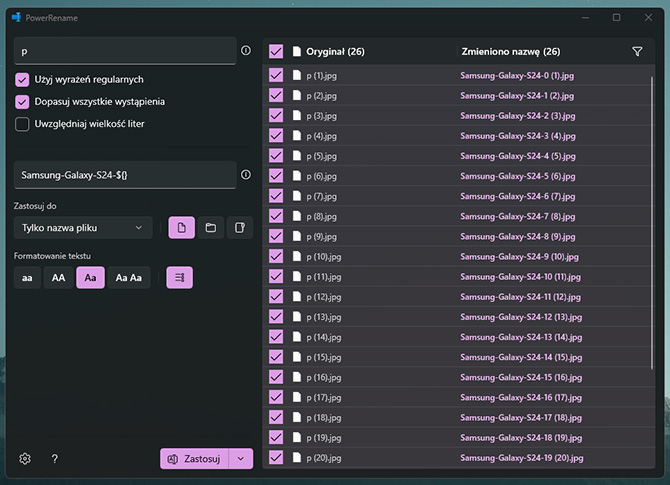Open info tooltip next to replace field
670x485 pixels.
(x=246, y=174)
